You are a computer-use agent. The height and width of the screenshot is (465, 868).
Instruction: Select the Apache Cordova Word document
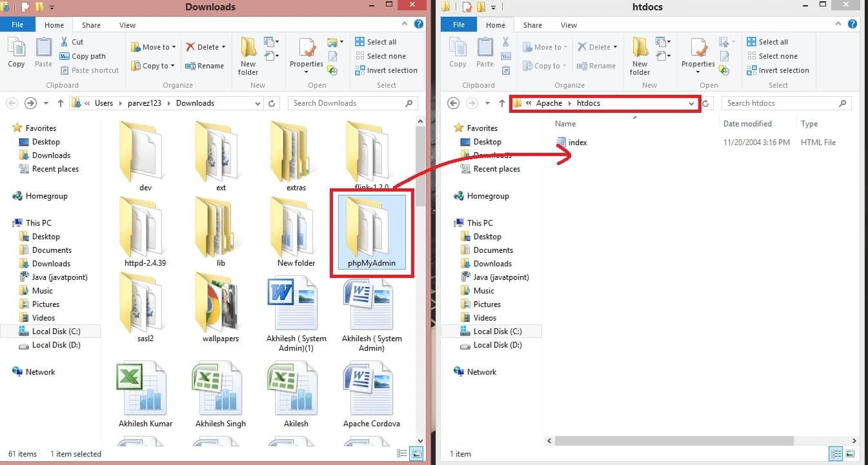(x=372, y=394)
